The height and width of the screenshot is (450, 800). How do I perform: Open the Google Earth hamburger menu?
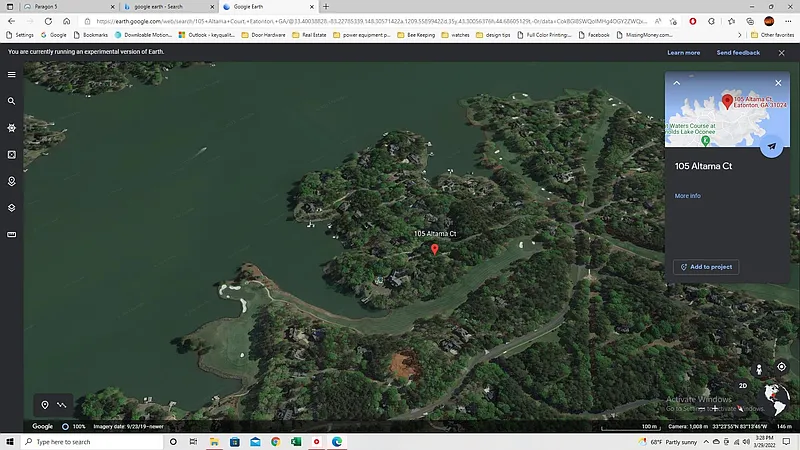click(12, 74)
